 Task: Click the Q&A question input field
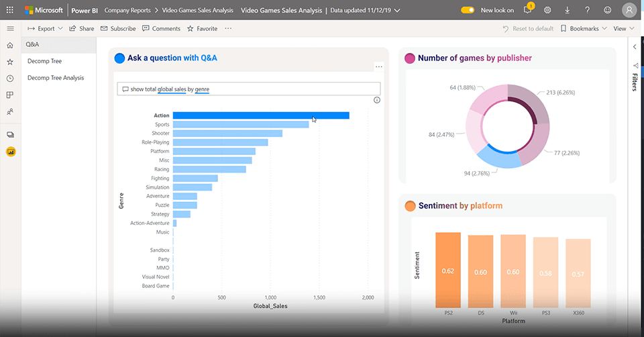coord(248,89)
